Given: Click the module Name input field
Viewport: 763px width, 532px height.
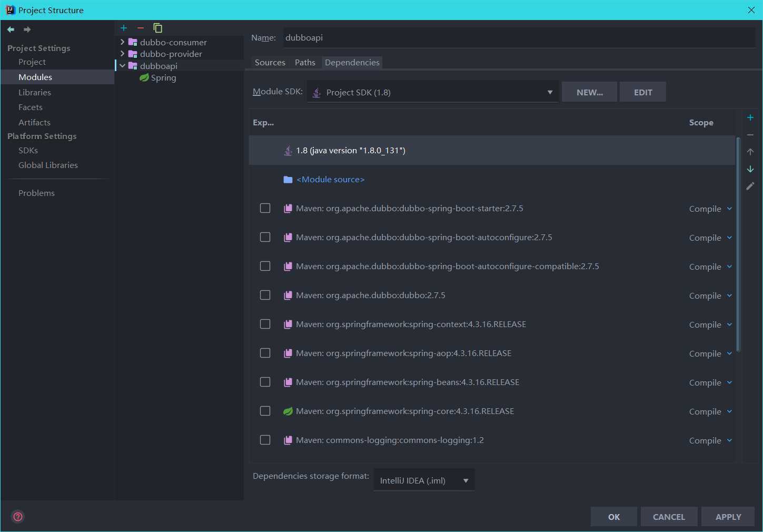Looking at the screenshot, I should pos(519,37).
